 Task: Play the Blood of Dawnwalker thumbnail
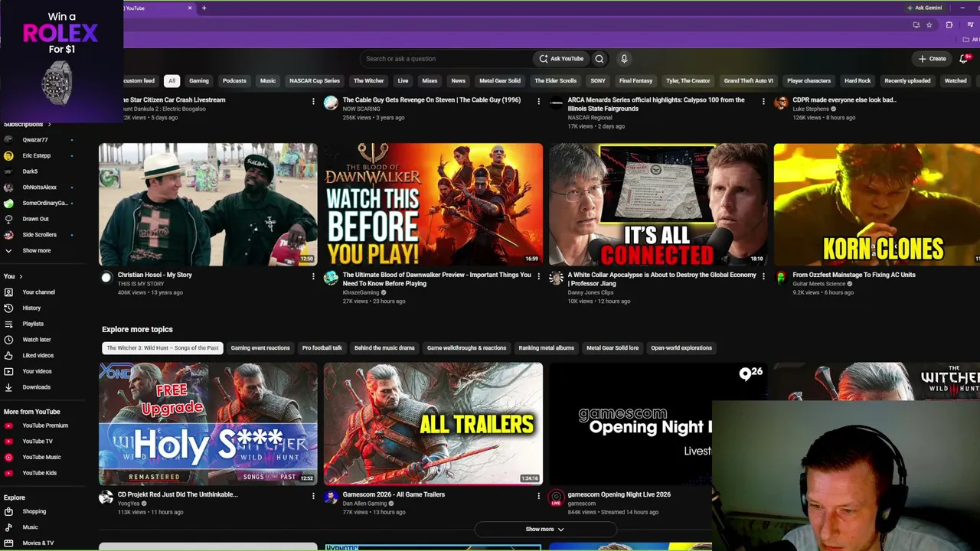433,204
